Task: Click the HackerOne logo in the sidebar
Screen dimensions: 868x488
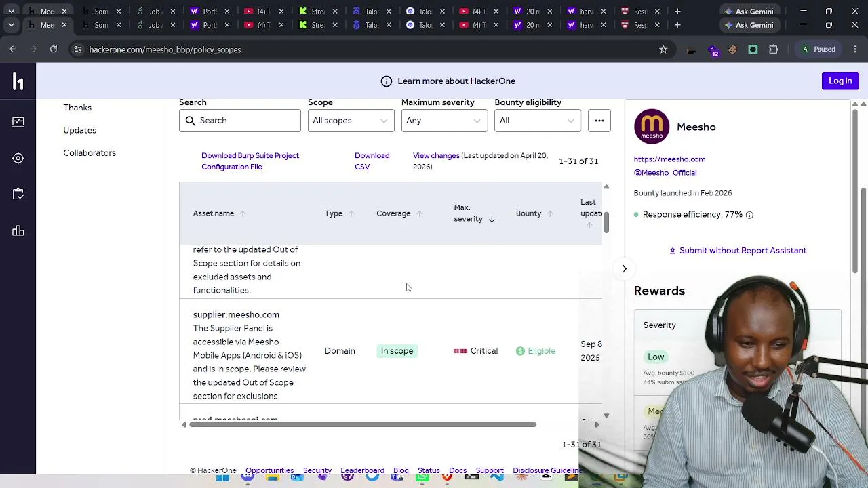Action: coord(18,81)
